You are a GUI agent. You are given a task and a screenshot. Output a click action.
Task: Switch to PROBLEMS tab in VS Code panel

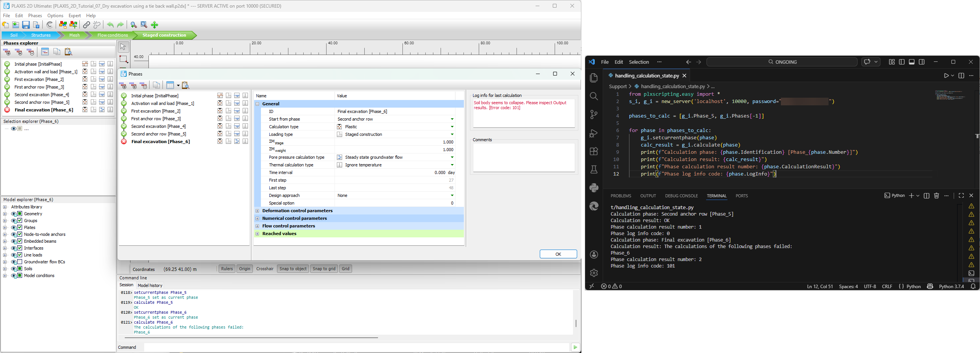tap(621, 196)
